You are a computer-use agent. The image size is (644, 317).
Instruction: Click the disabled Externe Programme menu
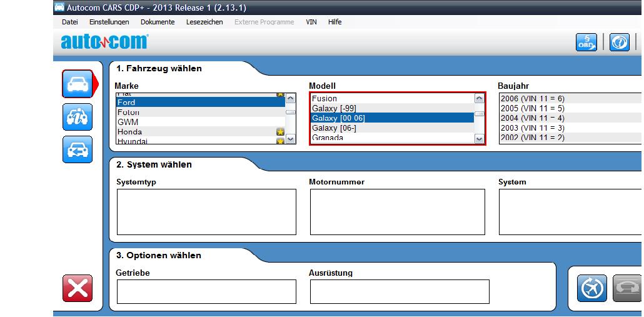pos(264,22)
